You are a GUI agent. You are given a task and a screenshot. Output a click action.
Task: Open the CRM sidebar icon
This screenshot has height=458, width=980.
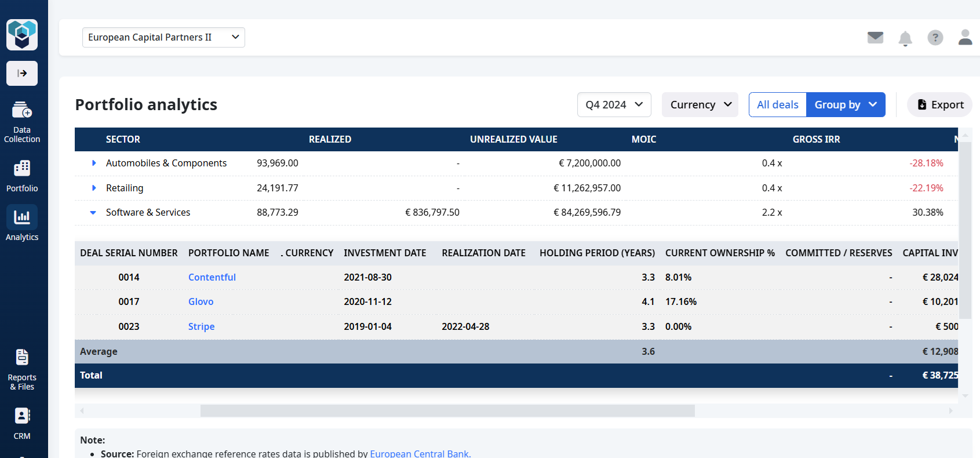point(22,423)
